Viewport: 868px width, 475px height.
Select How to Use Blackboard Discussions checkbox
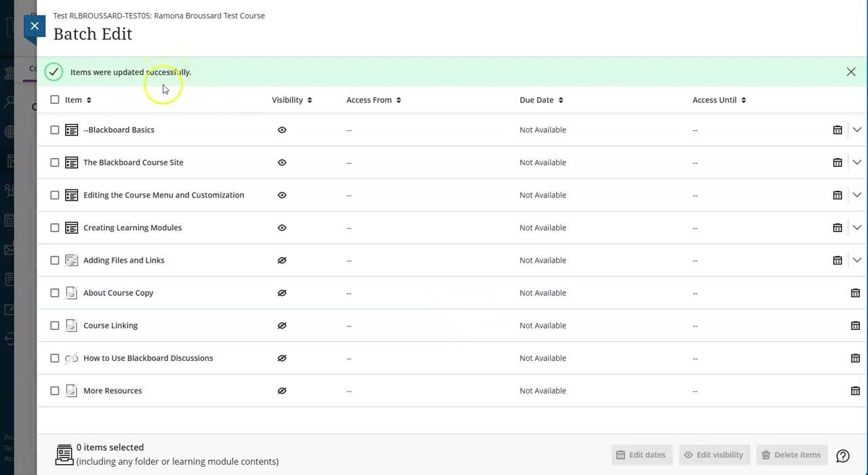pos(55,358)
